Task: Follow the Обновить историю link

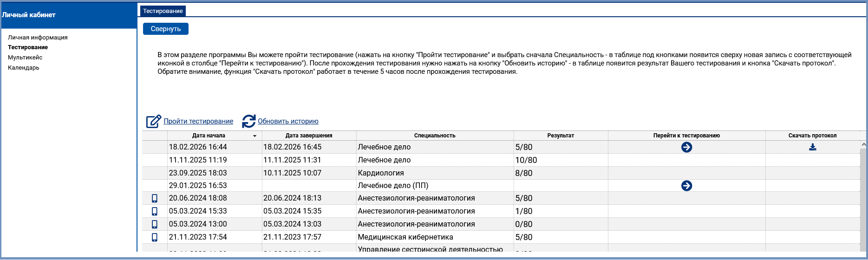Action: pos(288,121)
